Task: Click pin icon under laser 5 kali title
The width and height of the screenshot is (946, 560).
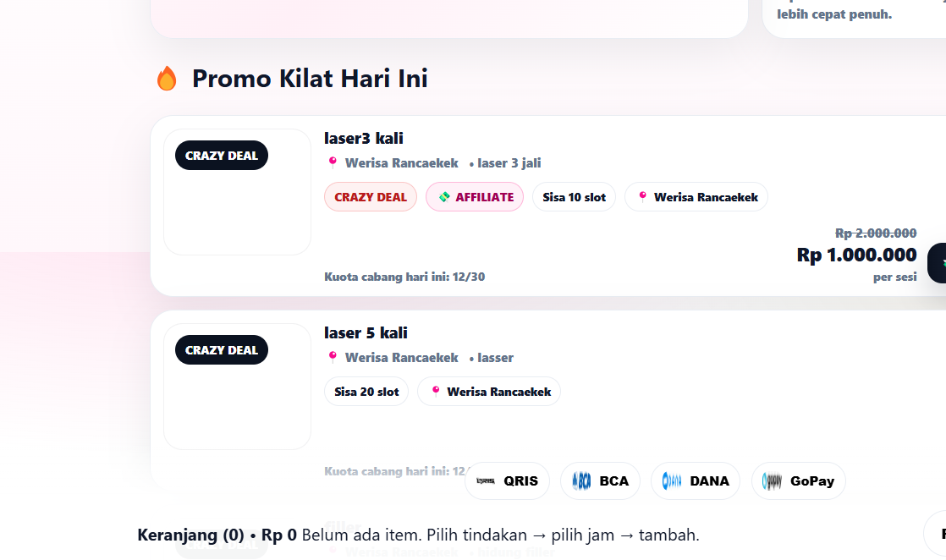Action: (333, 357)
